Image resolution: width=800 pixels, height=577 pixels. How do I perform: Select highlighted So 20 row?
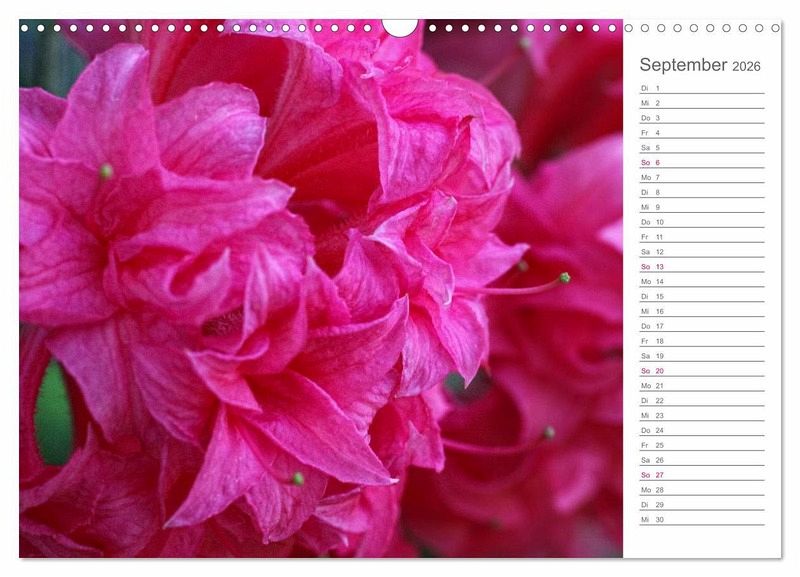click(x=701, y=371)
